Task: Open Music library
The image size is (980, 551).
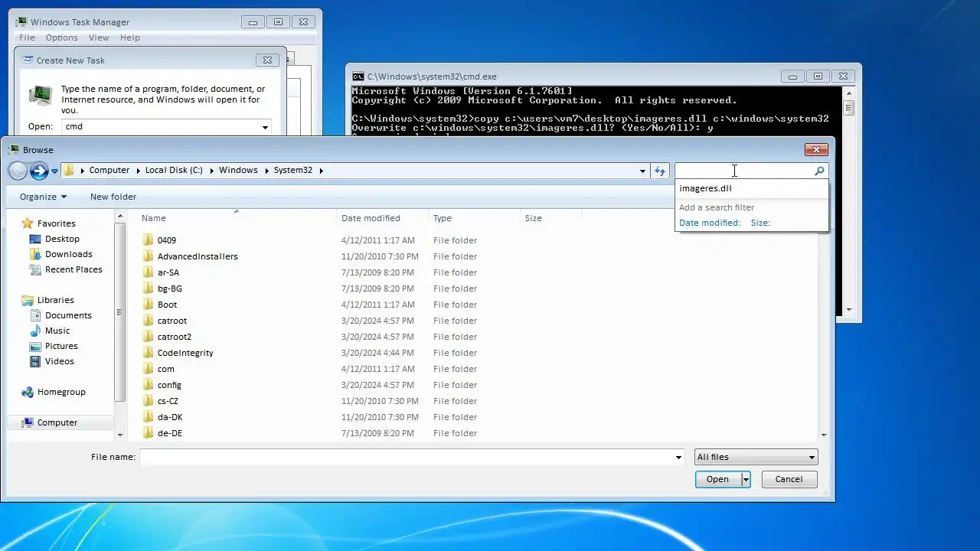Action: point(57,331)
